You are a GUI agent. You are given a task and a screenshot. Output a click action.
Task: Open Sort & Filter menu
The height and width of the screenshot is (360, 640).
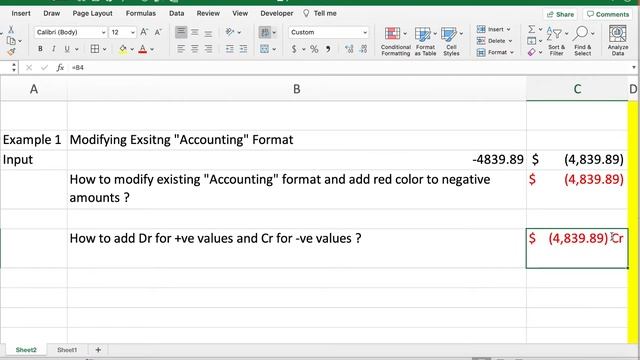(557, 41)
